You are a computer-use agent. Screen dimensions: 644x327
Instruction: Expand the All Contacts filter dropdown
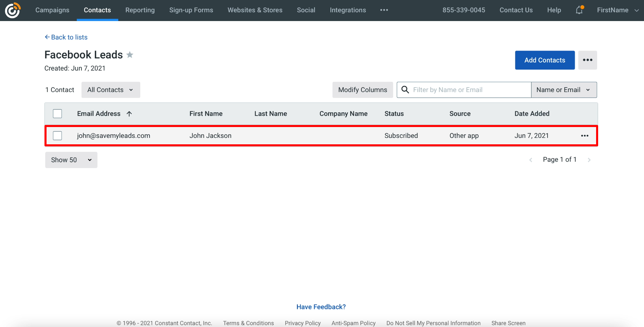111,90
